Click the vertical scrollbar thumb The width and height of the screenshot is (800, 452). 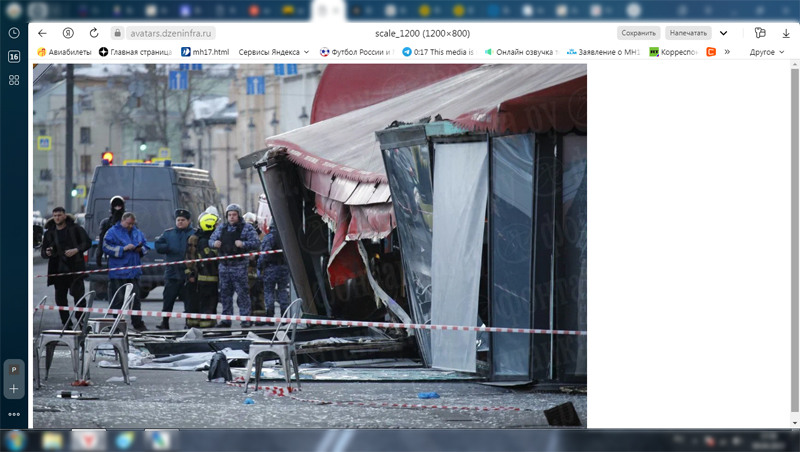click(794, 240)
